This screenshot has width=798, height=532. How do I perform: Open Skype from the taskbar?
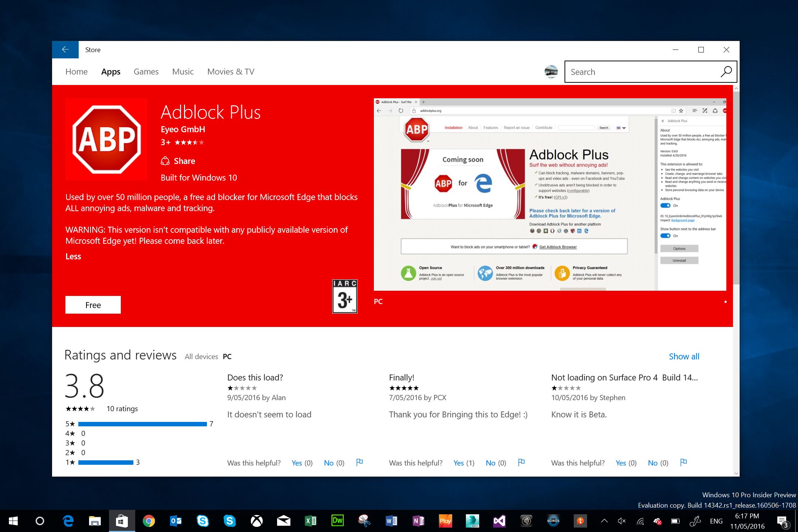coord(203,521)
